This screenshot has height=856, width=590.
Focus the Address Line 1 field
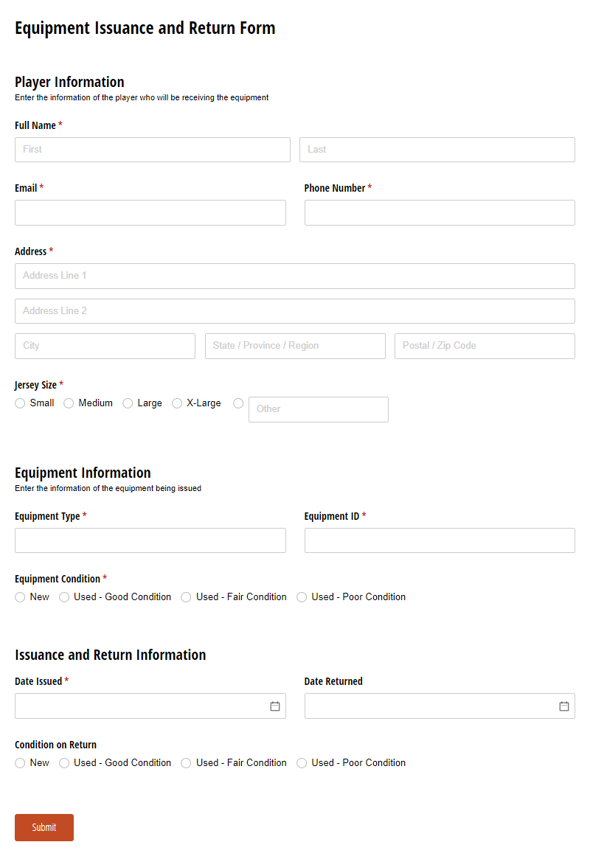click(295, 276)
